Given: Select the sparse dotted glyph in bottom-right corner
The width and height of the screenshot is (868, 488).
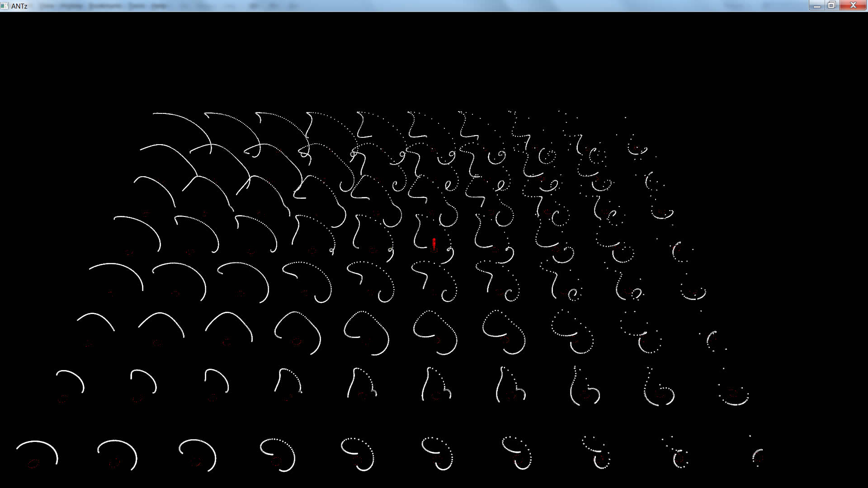Looking at the screenshot, I should pos(757,455).
